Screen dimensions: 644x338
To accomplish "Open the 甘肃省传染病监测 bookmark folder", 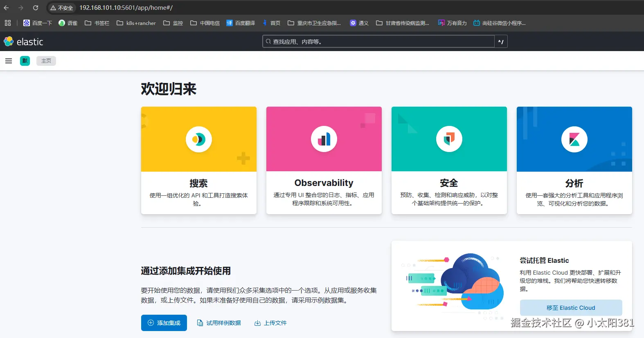I will 403,23.
